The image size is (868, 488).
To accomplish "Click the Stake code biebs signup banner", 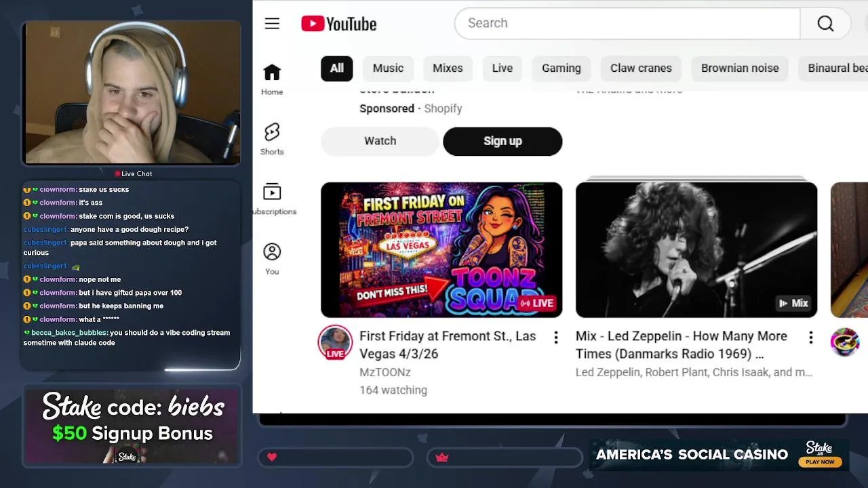I will [132, 426].
